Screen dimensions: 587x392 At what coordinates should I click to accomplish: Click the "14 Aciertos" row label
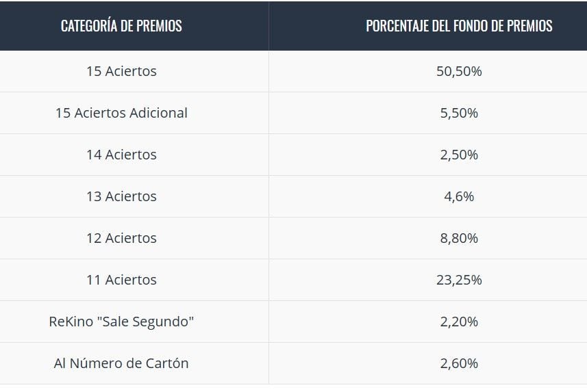(121, 155)
